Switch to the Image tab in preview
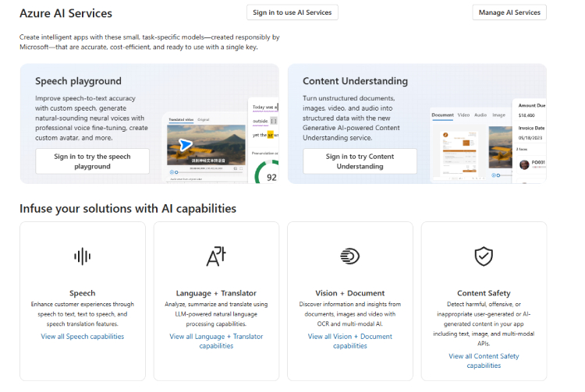The width and height of the screenshot is (585, 392). pos(499,115)
